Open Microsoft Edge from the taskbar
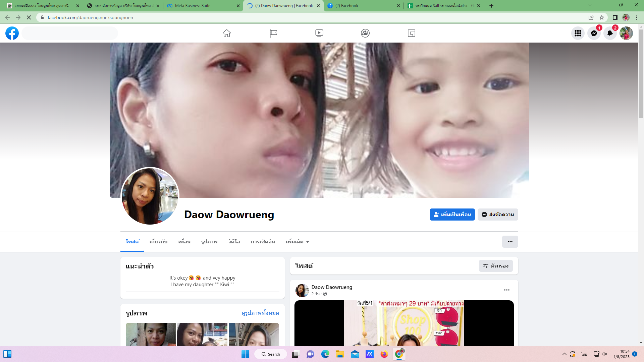Screen dimensions: 644x362 tap(325, 354)
